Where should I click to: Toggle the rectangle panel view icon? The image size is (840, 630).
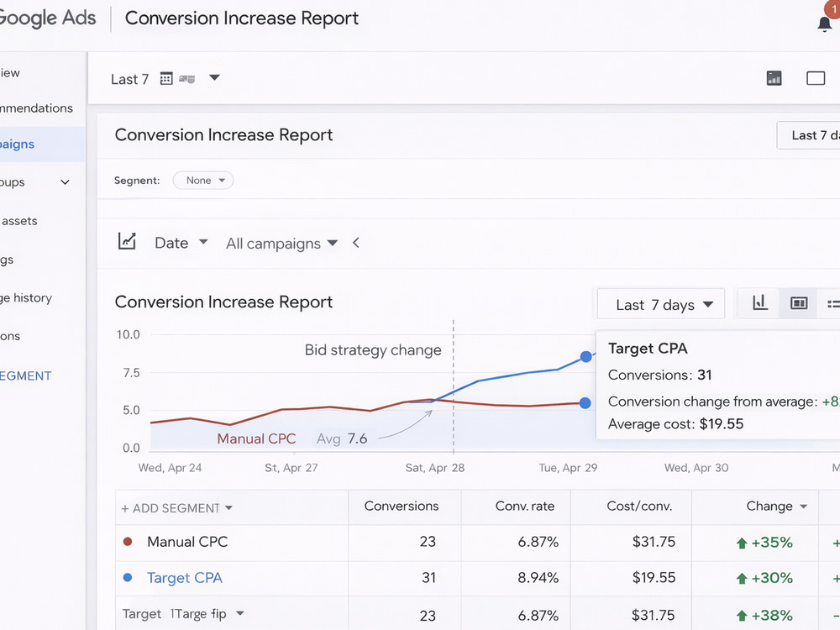pos(816,78)
